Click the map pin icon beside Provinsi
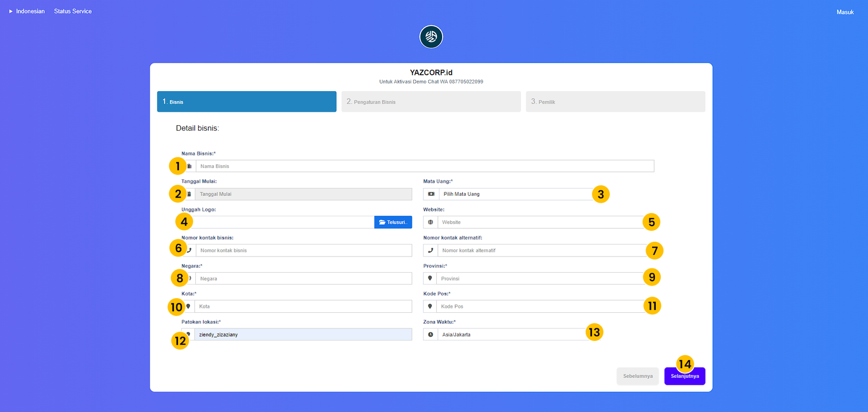 point(430,278)
